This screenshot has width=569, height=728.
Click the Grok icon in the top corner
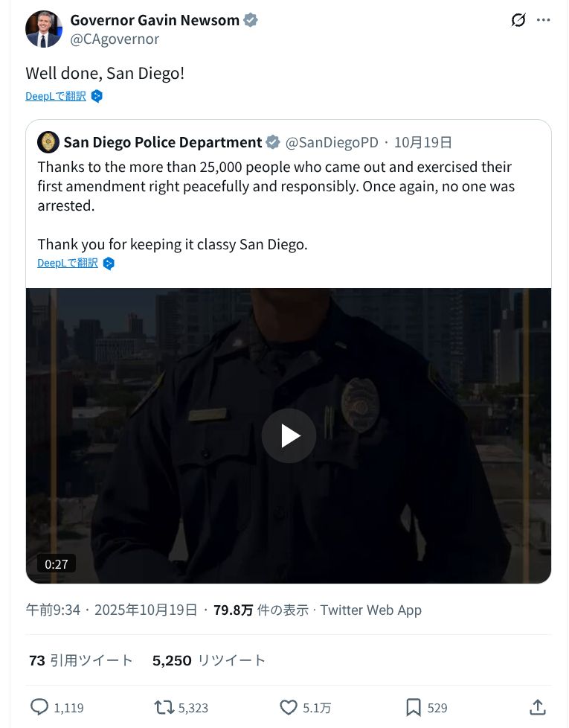click(518, 20)
